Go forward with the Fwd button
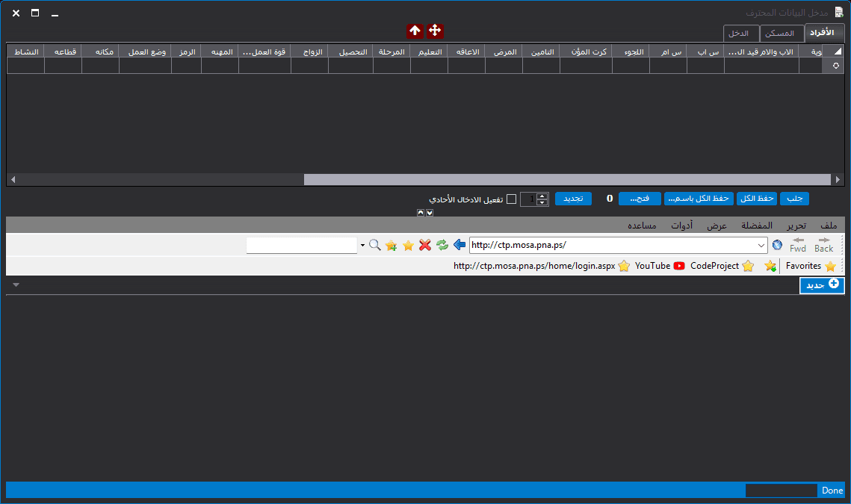The width and height of the screenshot is (851, 504). (x=798, y=245)
